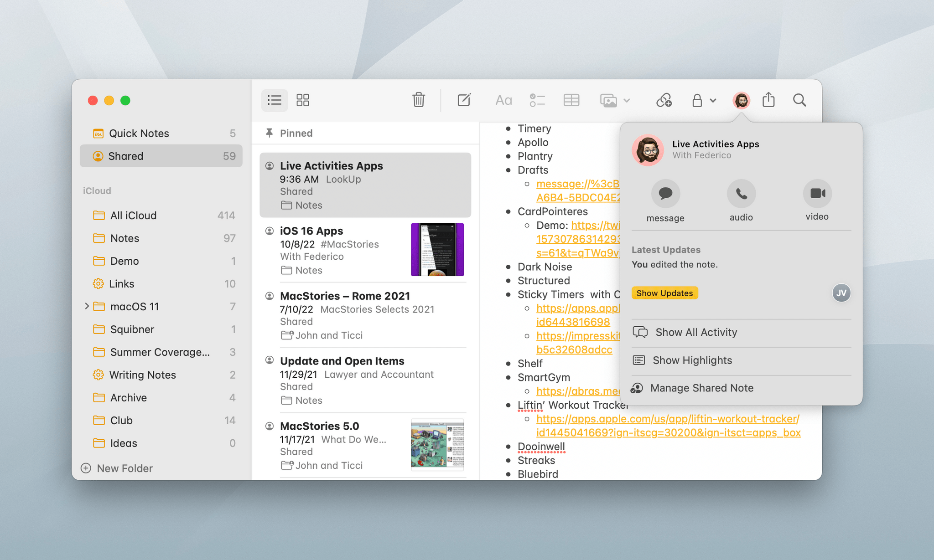Open the abras.me link under SmartGym
Viewport: 934px width, 560px height.
pyautogui.click(x=578, y=391)
